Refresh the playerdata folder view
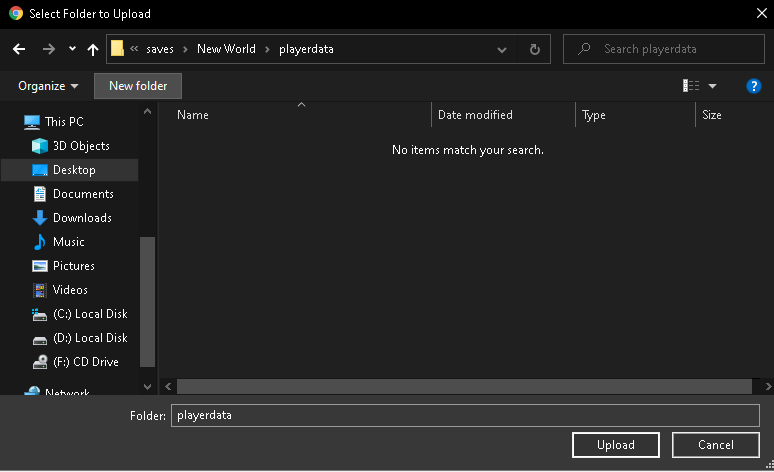Image resolution: width=774 pixels, height=472 pixels. [x=535, y=49]
